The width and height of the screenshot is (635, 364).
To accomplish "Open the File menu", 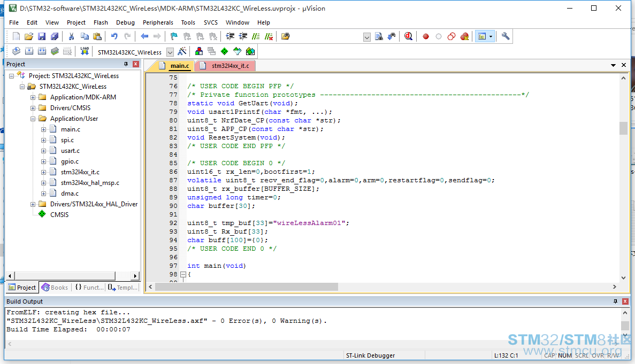I will pos(14,22).
